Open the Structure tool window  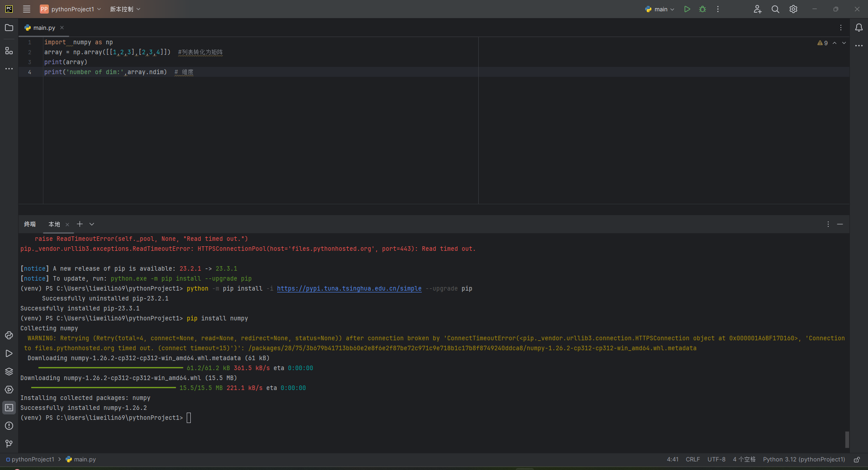click(x=9, y=51)
